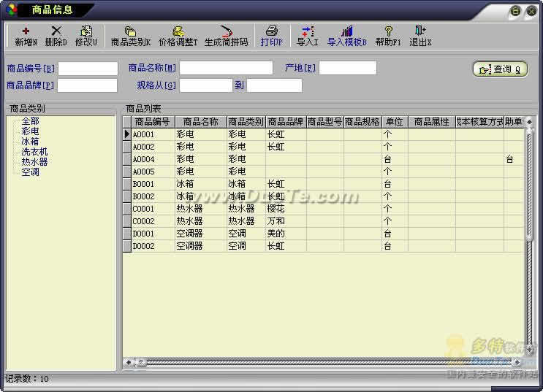Select 洗衣机 in the category tree

pyautogui.click(x=34, y=152)
